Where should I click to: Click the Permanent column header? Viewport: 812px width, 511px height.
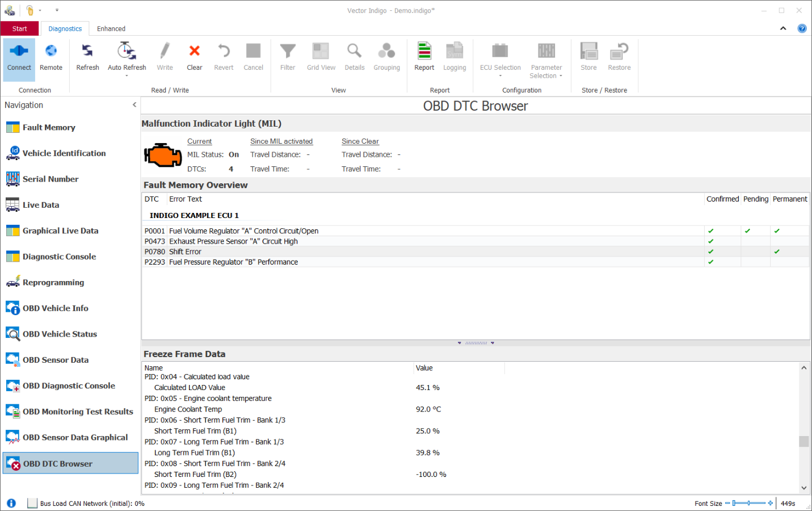[790, 199]
